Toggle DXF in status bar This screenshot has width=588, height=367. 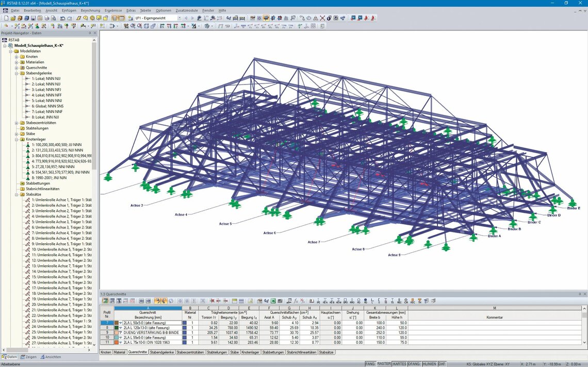[442, 364]
